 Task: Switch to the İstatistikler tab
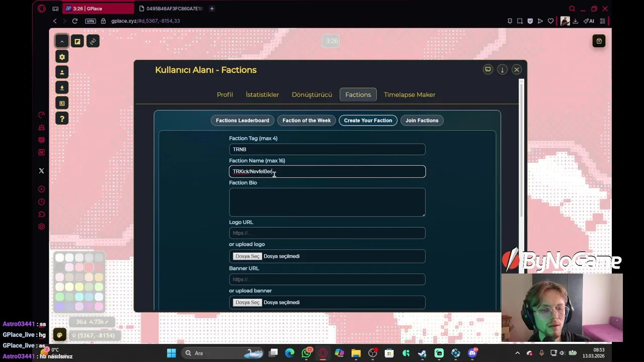[262, 95]
